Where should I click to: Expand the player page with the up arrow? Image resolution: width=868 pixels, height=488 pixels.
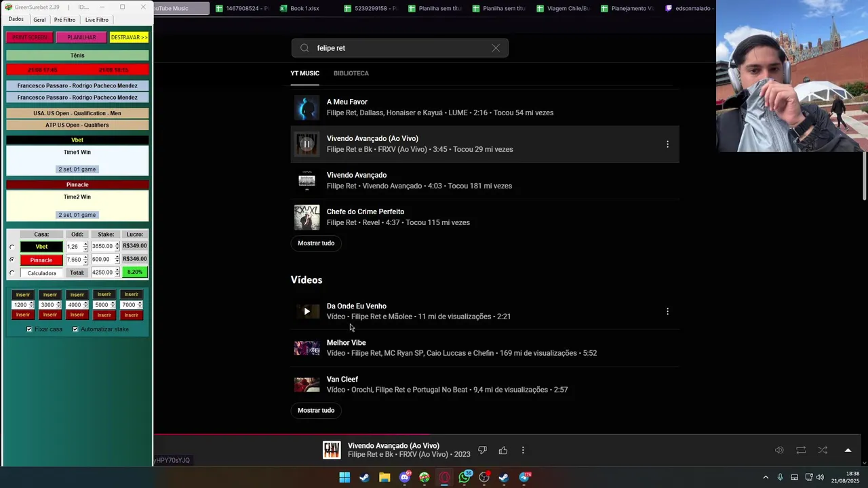click(x=848, y=450)
